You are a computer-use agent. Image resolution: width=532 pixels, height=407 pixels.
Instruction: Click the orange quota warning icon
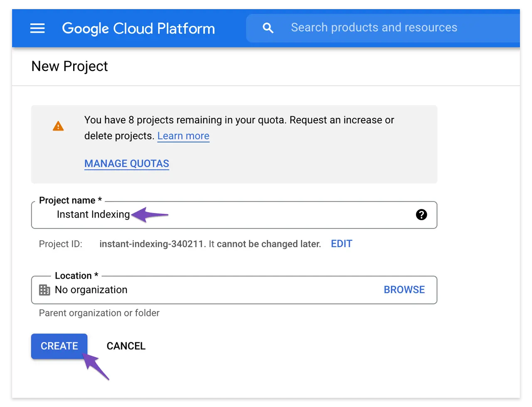(x=58, y=126)
